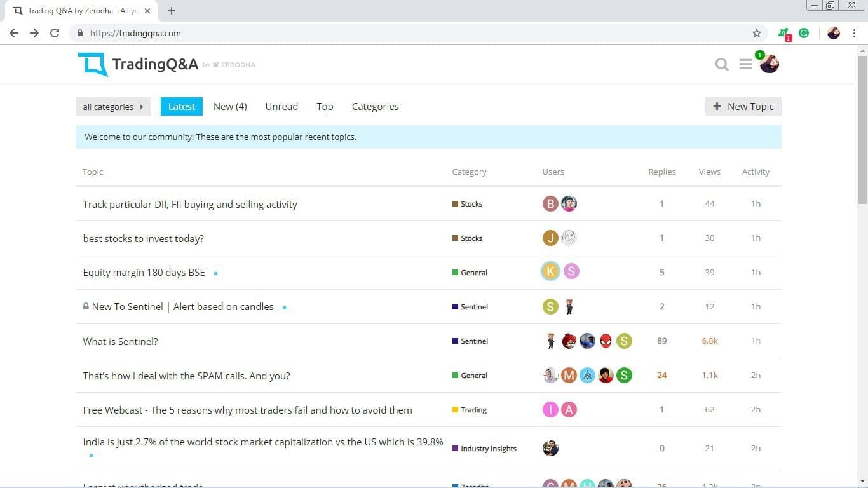Image resolution: width=868 pixels, height=488 pixels.
Task: Open topic best stocks to invest today?
Action: (144, 238)
